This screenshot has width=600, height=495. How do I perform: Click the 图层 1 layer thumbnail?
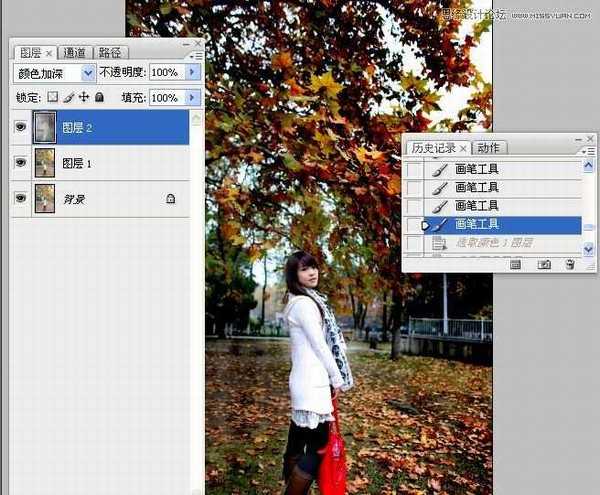pyautogui.click(x=45, y=163)
